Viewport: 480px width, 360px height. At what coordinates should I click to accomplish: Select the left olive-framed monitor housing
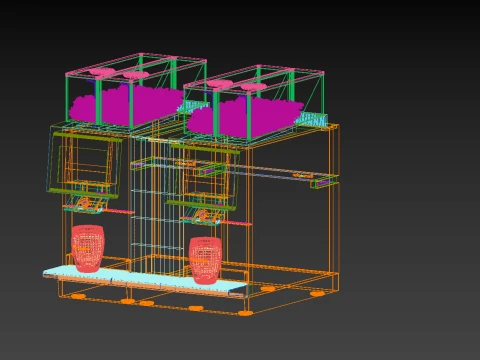[x=84, y=164]
